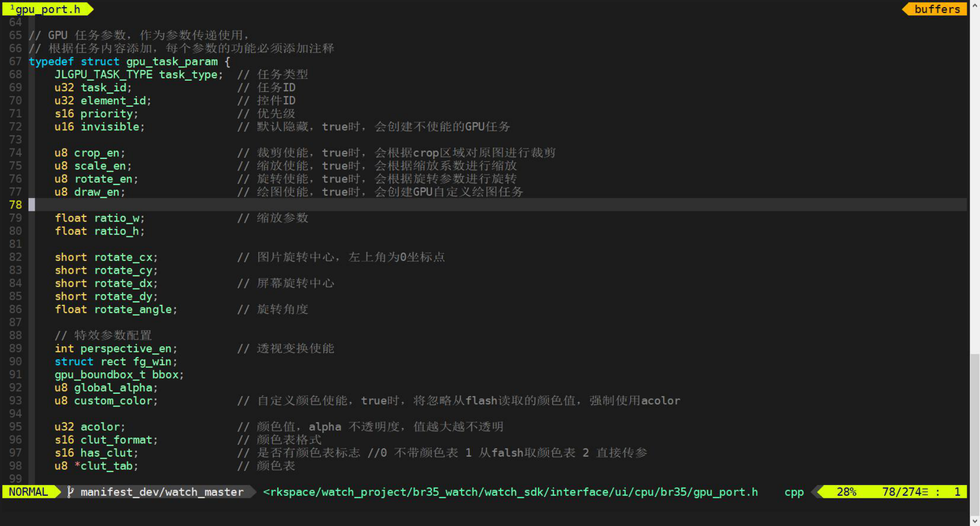Click the rotate_dy field

pyautogui.click(x=123, y=296)
